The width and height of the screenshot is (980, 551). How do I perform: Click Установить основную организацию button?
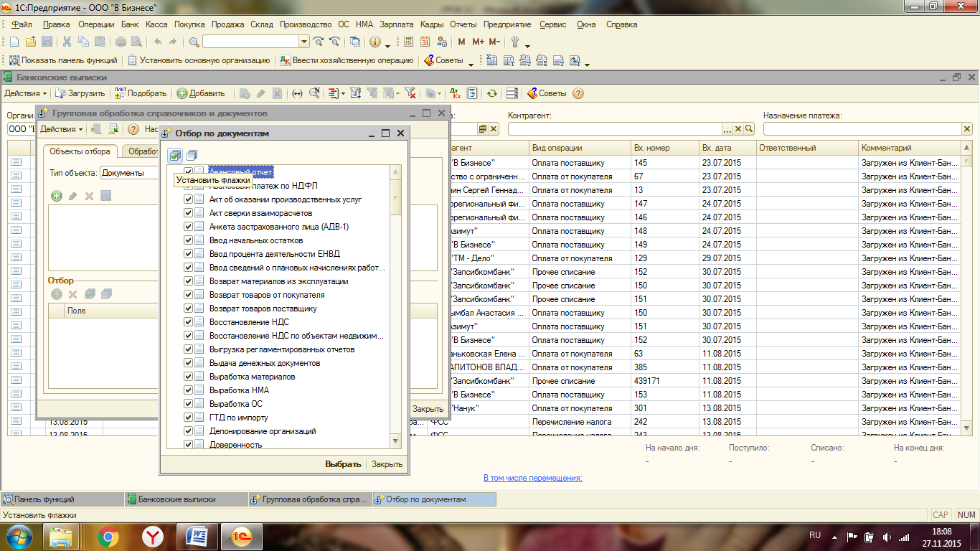click(x=199, y=61)
